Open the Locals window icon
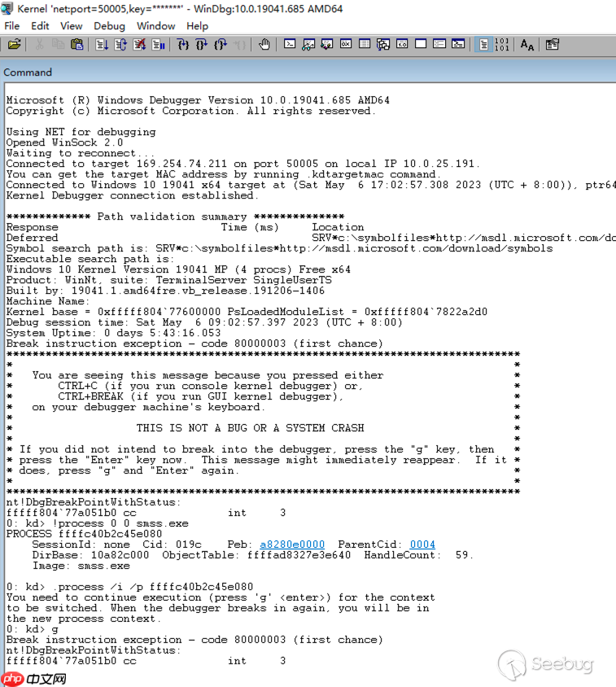This screenshot has height=687, width=616. tap(327, 44)
